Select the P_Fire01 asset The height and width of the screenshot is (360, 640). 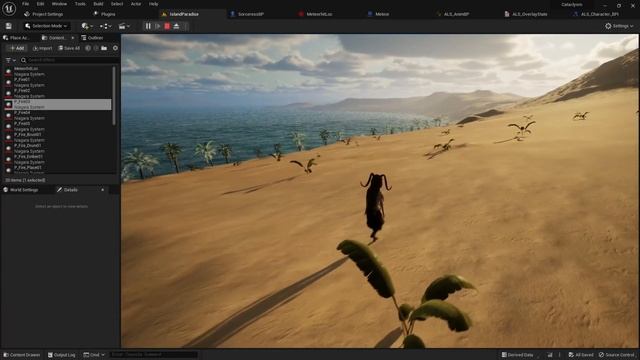58,82
